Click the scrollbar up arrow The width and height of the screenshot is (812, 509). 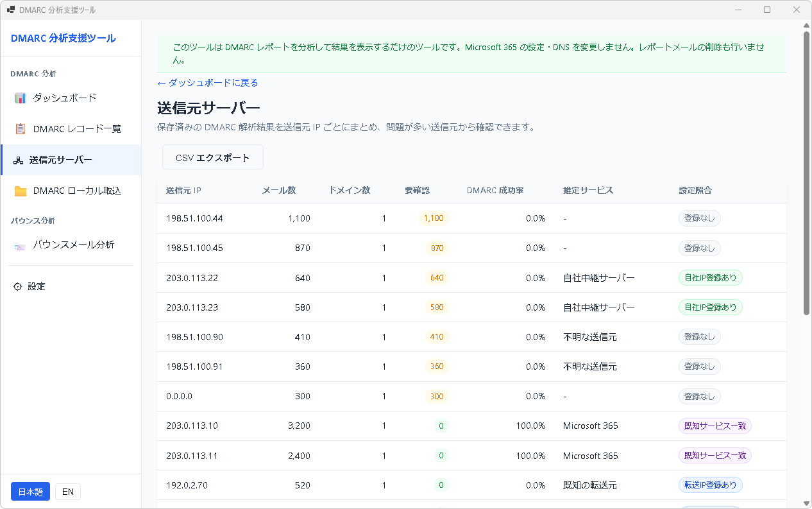pos(807,25)
